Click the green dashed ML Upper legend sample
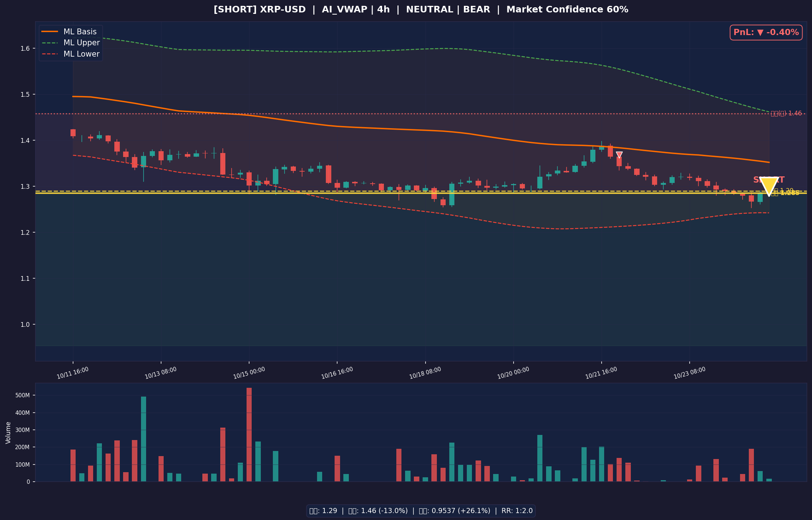This screenshot has height=520, width=812. click(x=50, y=43)
